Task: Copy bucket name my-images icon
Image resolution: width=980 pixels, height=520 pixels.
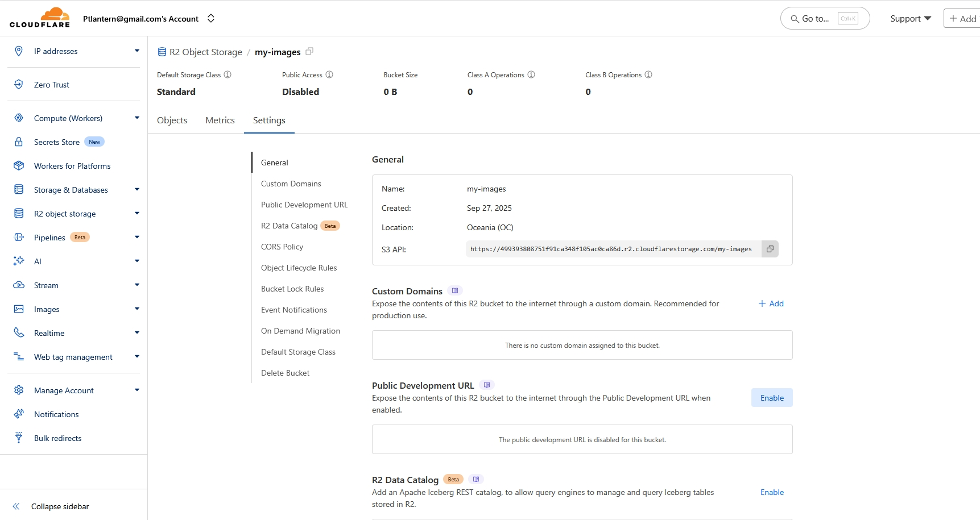Action: 309,52
